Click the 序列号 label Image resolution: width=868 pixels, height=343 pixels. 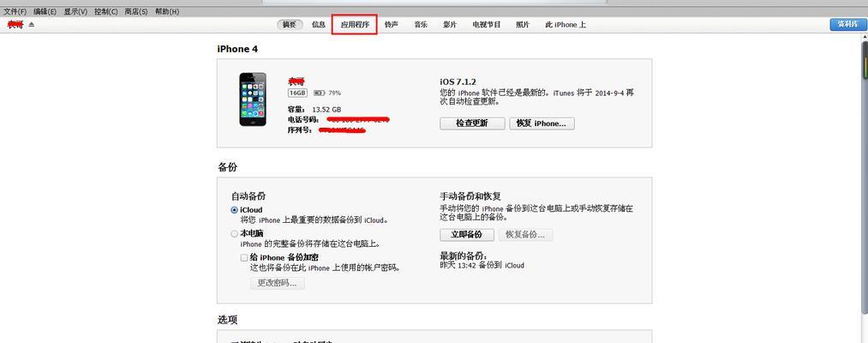point(300,130)
